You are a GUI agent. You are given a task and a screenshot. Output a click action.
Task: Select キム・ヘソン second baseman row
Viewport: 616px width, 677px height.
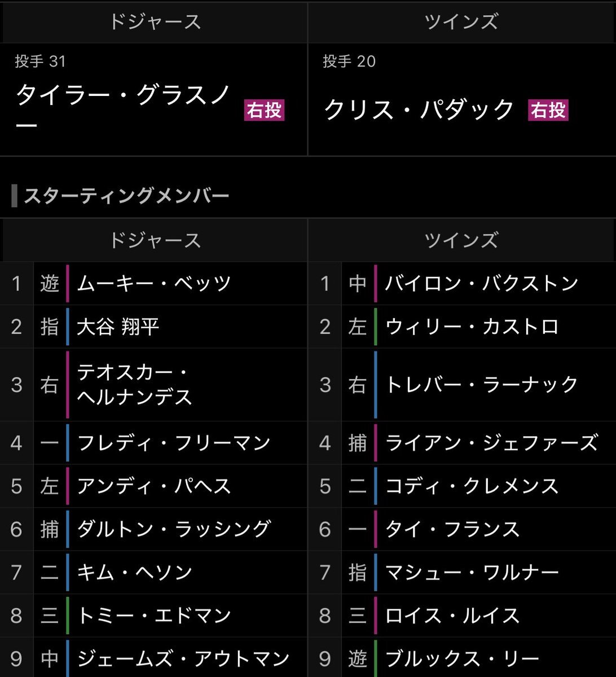click(153, 573)
